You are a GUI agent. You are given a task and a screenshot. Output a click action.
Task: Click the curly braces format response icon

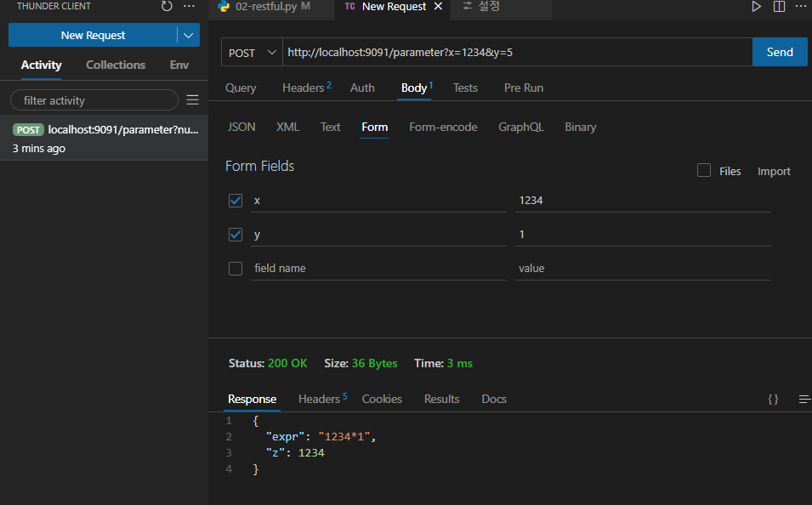[x=773, y=400]
